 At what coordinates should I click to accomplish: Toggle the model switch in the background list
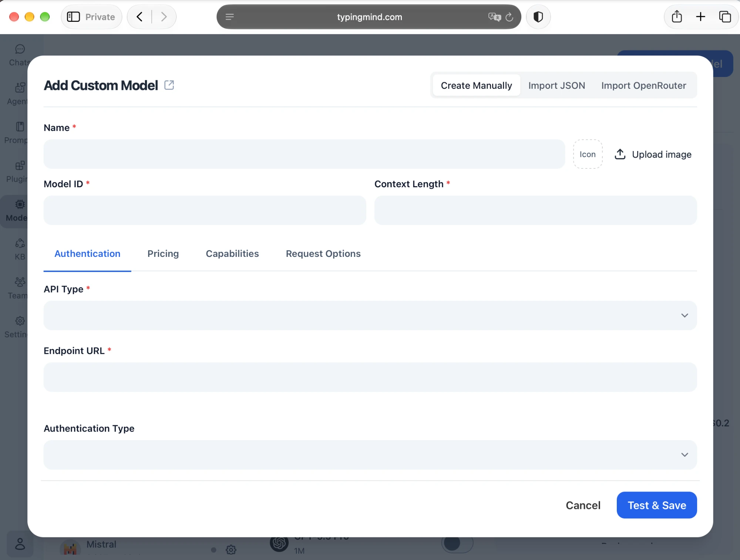(457, 544)
